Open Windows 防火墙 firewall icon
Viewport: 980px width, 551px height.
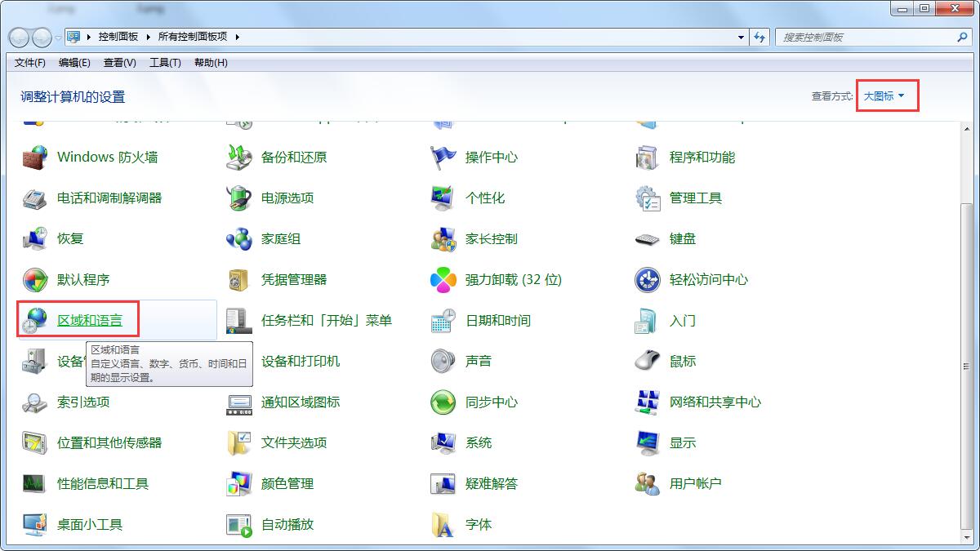coord(35,158)
